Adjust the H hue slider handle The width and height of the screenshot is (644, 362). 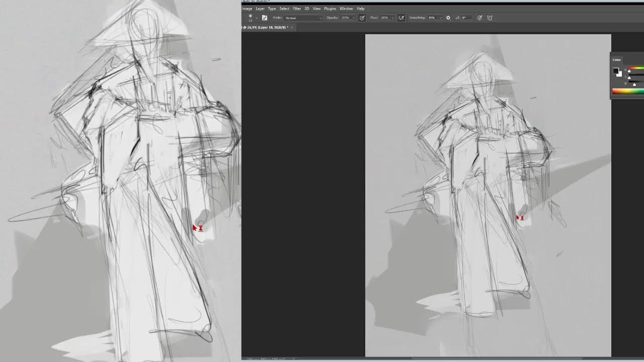[629, 71]
